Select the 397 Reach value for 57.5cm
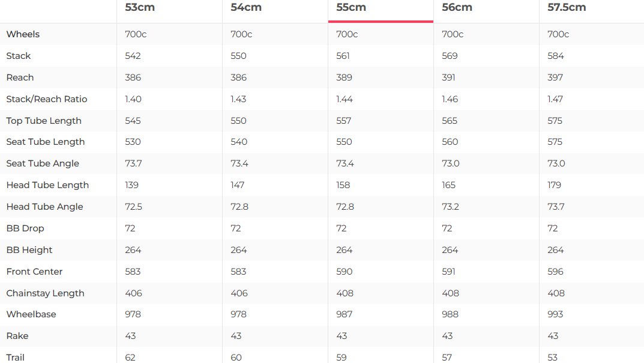Image resolution: width=644 pixels, height=363 pixels. (x=555, y=78)
